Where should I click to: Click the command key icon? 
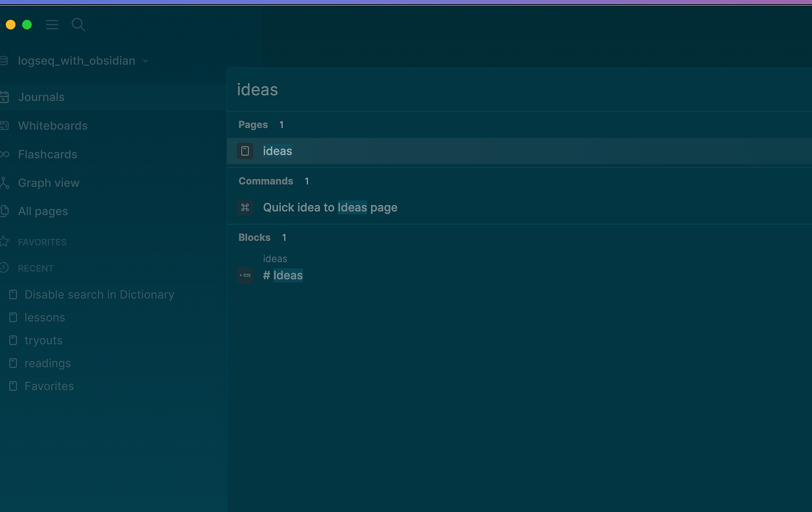click(245, 207)
